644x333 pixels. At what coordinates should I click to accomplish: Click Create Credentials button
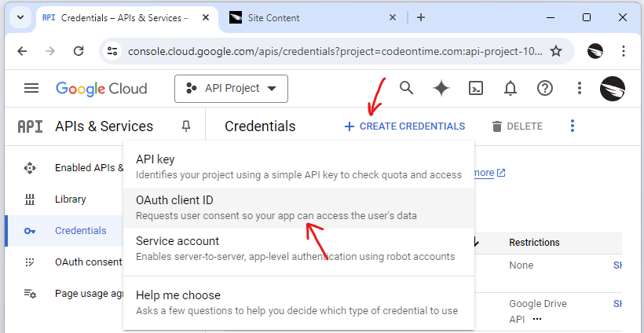(x=404, y=126)
